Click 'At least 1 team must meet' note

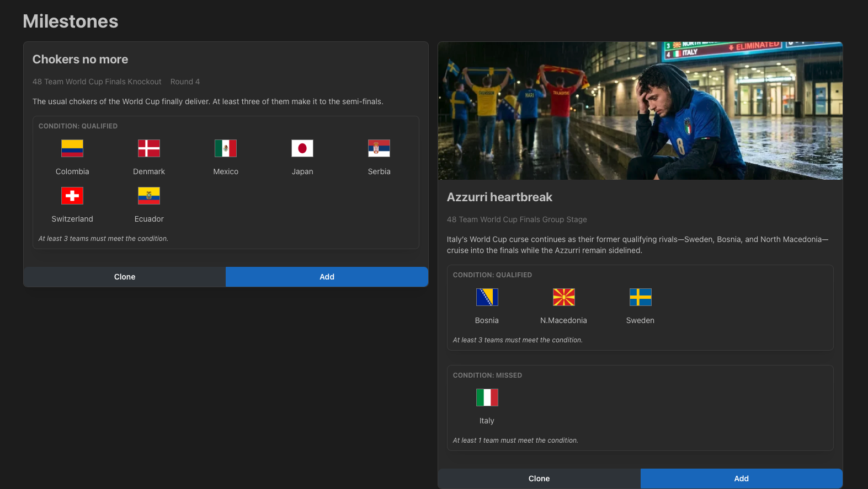click(515, 440)
